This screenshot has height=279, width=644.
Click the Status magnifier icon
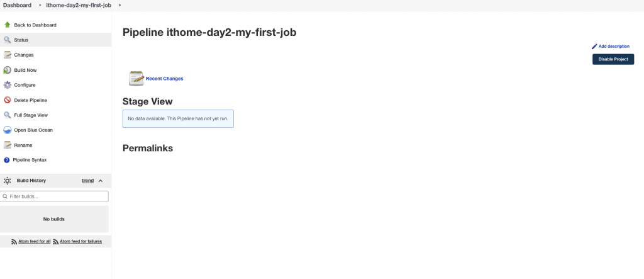pos(7,40)
